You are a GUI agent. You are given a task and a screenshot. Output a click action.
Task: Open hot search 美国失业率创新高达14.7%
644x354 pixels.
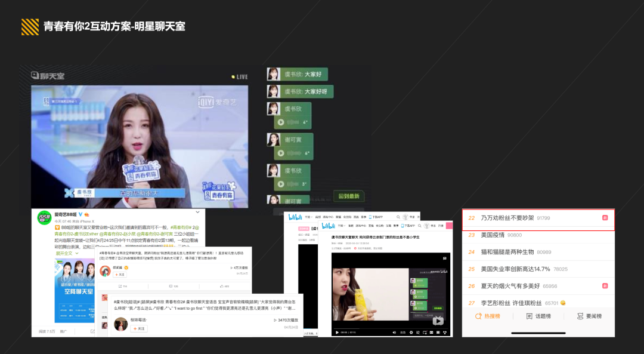coord(538,269)
